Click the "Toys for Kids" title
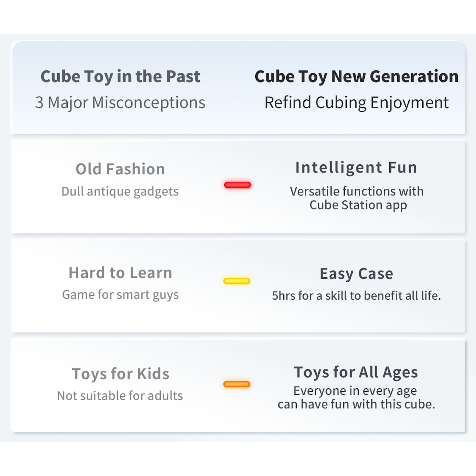The height and width of the screenshot is (476, 476). click(121, 374)
